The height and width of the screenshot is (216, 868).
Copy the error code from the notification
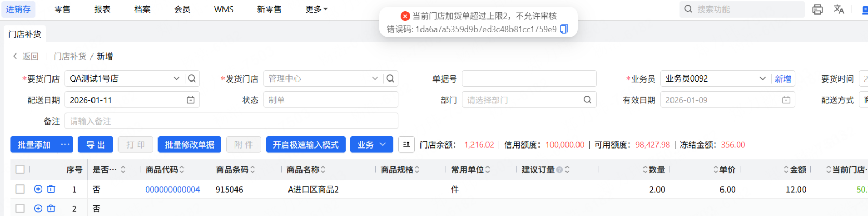point(564,29)
